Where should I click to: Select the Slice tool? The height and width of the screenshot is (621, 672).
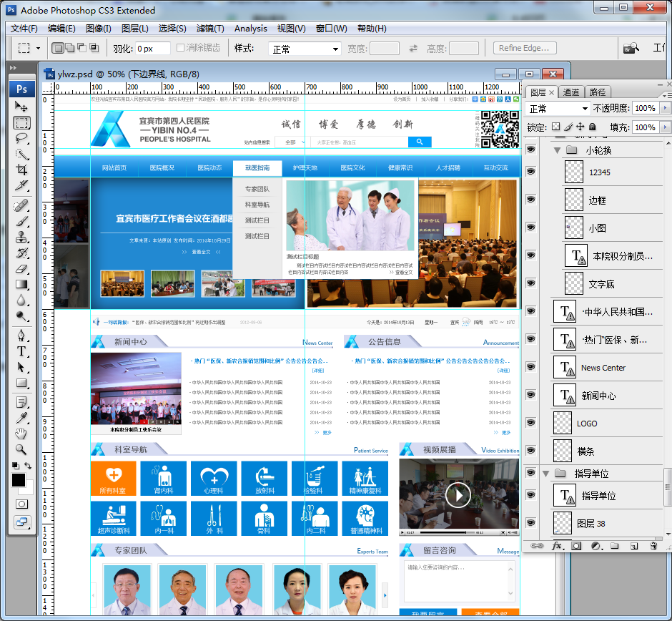click(21, 185)
